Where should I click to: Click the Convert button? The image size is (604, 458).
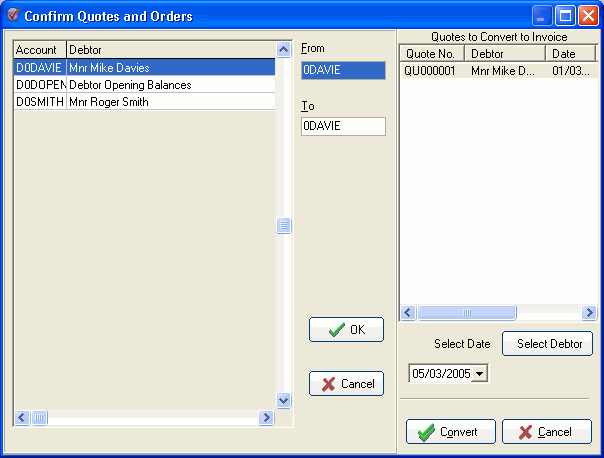(451, 431)
